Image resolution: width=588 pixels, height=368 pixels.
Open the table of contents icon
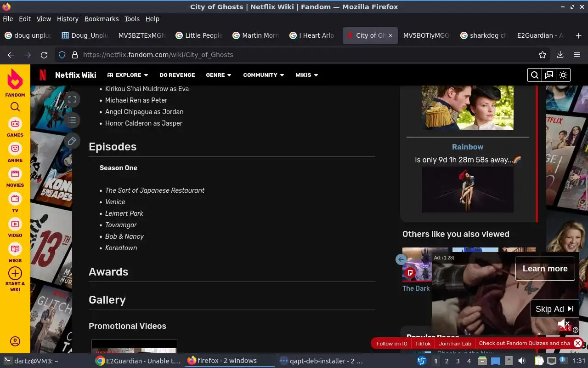72,120
